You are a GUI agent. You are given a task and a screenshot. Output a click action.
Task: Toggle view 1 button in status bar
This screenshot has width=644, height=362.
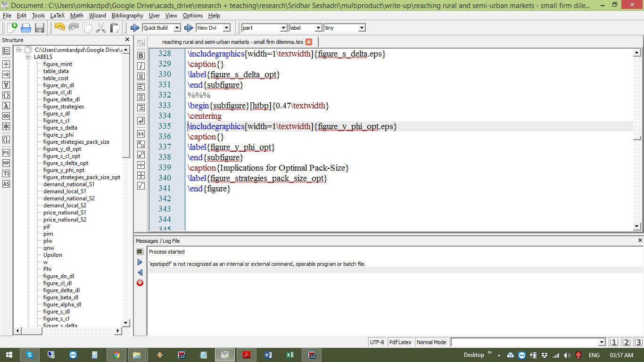coord(614,342)
